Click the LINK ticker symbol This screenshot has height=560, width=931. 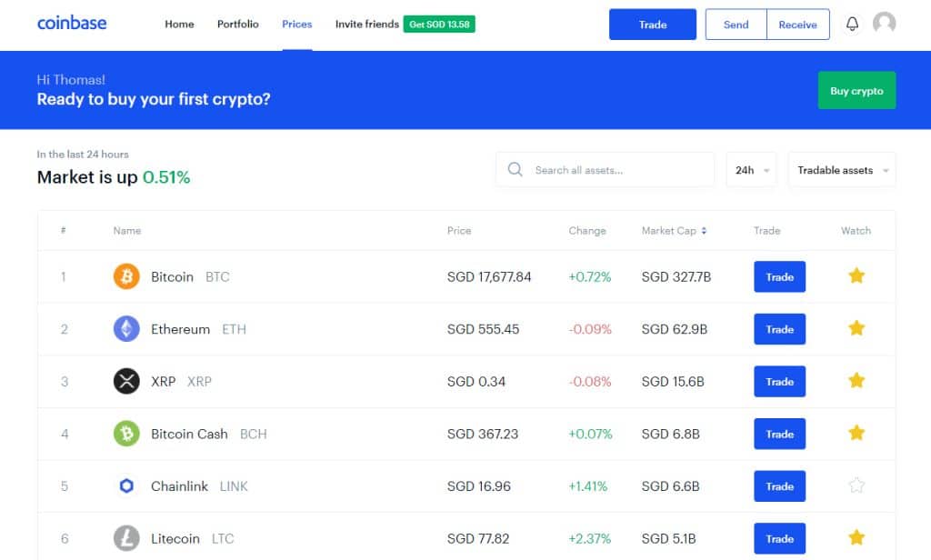tap(234, 485)
